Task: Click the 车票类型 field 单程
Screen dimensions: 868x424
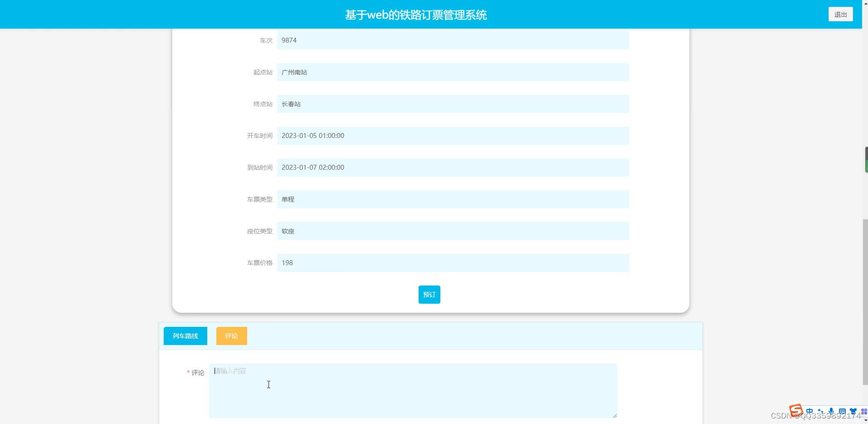Action: coord(453,199)
